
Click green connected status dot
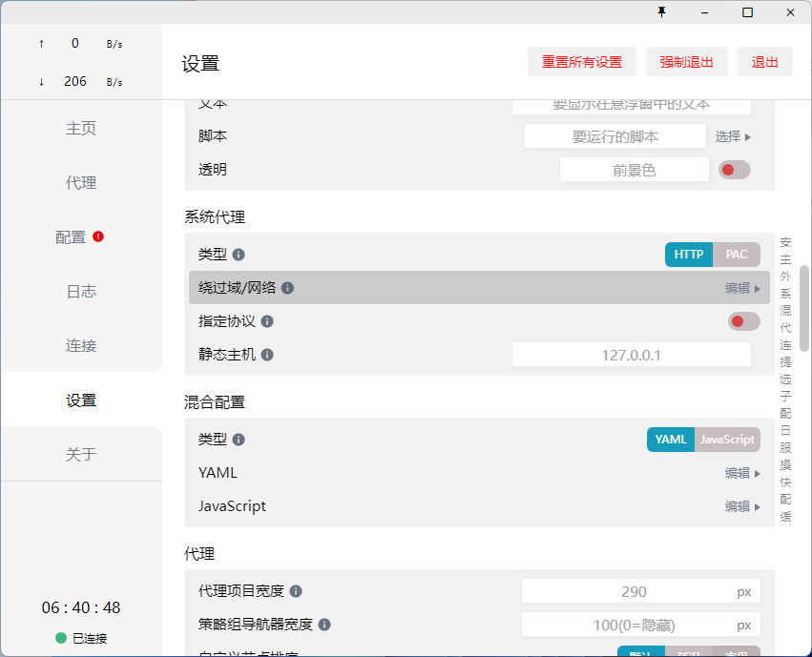pos(61,638)
